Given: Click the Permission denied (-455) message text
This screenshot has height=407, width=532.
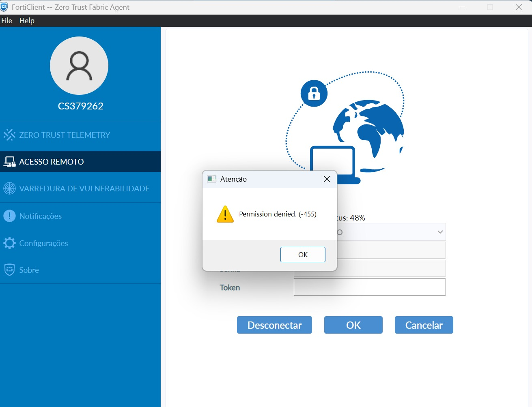Looking at the screenshot, I should click(x=278, y=214).
